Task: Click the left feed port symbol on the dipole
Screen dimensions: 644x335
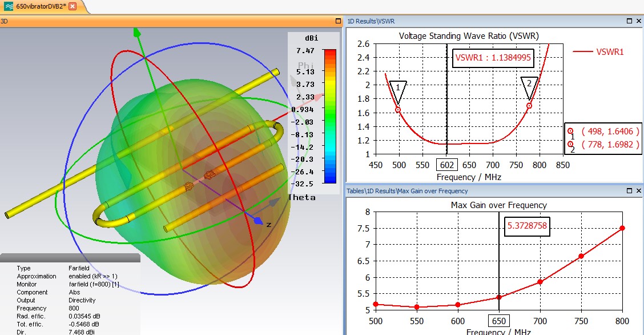Action: click(x=188, y=186)
